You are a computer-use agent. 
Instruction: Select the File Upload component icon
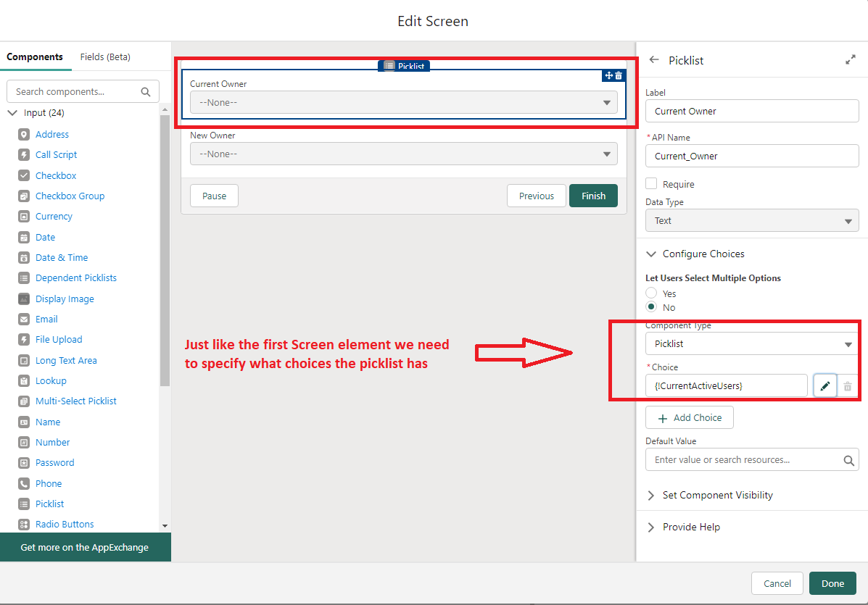pos(24,340)
